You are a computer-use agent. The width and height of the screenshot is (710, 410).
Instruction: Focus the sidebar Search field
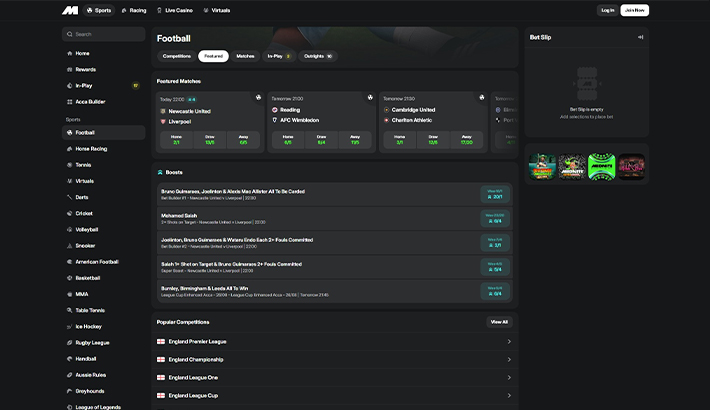pos(104,34)
